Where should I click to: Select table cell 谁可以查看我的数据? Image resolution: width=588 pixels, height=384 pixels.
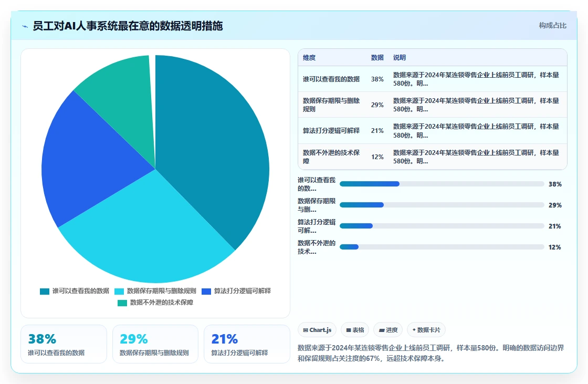(x=331, y=79)
